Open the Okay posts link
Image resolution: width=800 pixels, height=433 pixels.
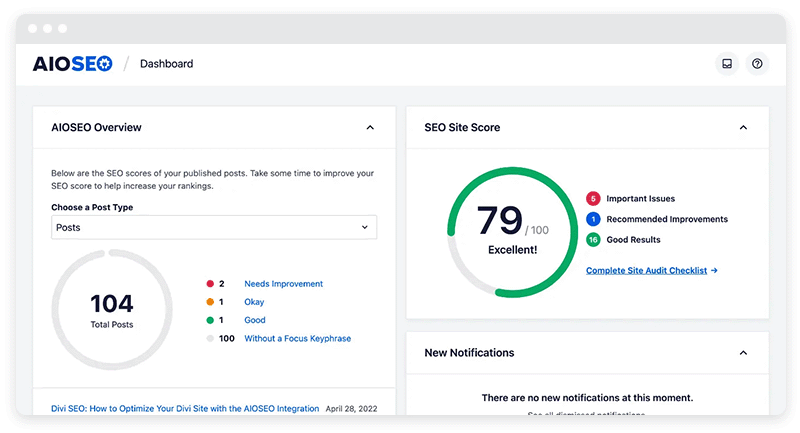coord(254,302)
